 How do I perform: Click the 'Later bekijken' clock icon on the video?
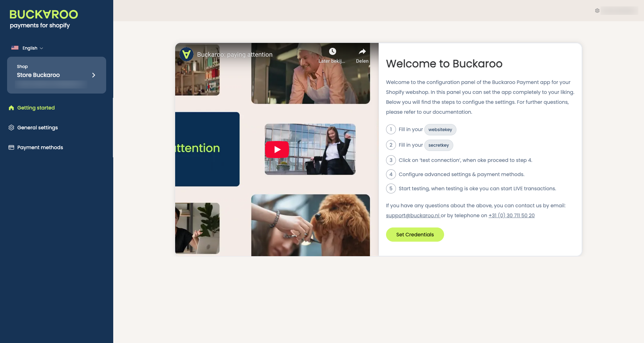coord(332,51)
